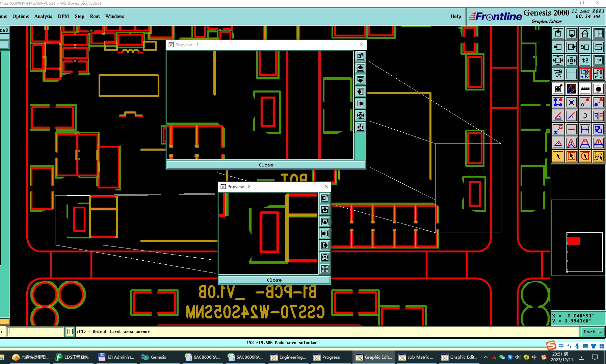Pan the main view down
Image resolution: width=606 pixels, height=364 pixels.
pos(572,33)
